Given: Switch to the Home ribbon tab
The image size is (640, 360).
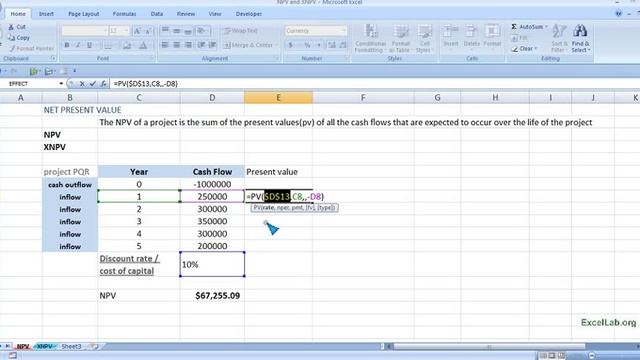Looking at the screenshot, I should (18, 14).
